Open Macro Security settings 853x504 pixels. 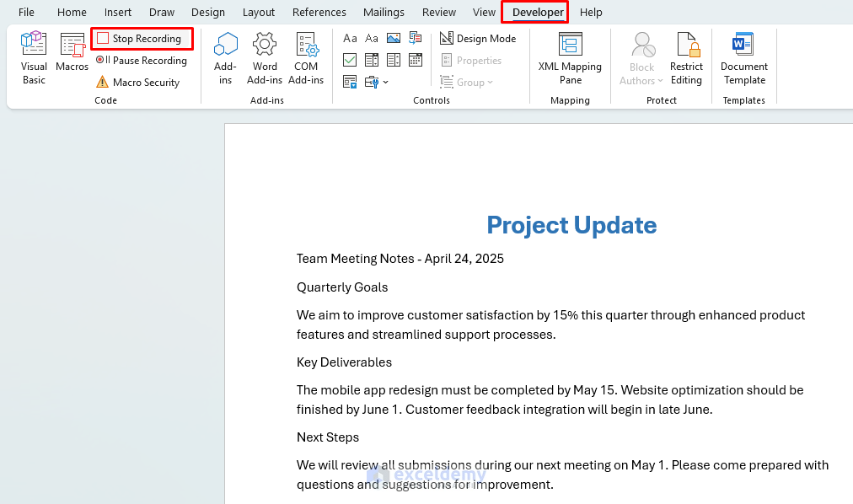138,82
